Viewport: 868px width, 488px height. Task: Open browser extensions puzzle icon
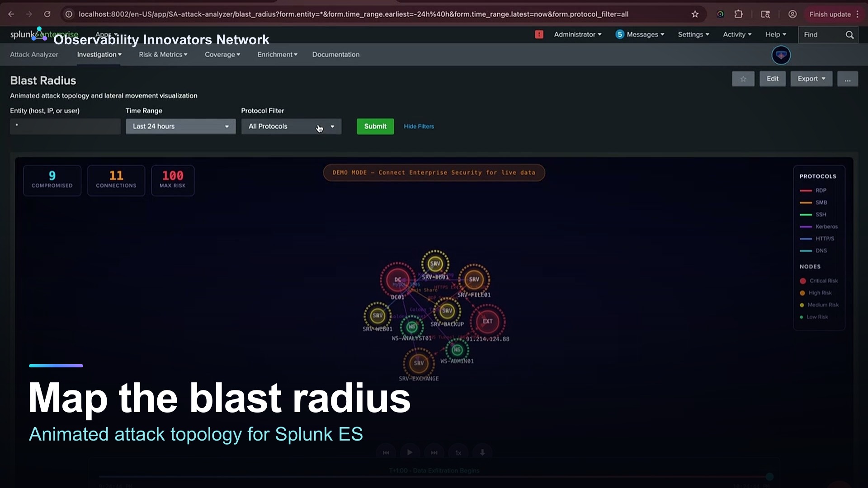point(739,14)
